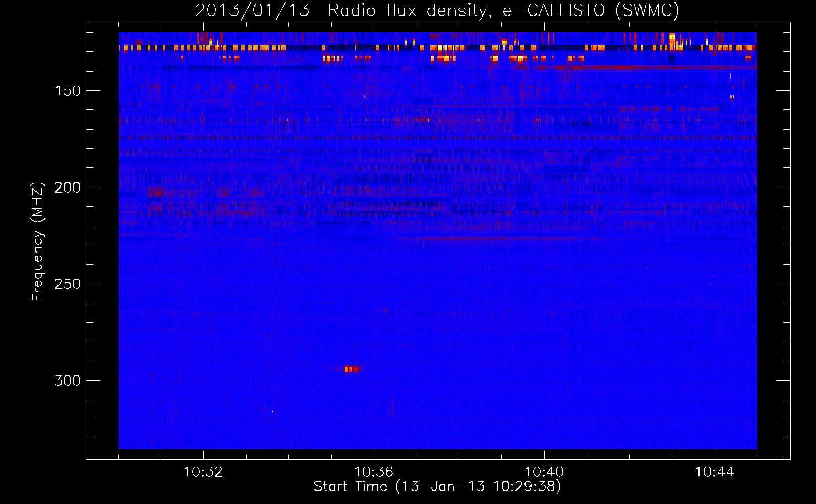Click the 'Start Time (13-Jan-13 10:29:38)' label
The image size is (816, 504).
coord(437,487)
